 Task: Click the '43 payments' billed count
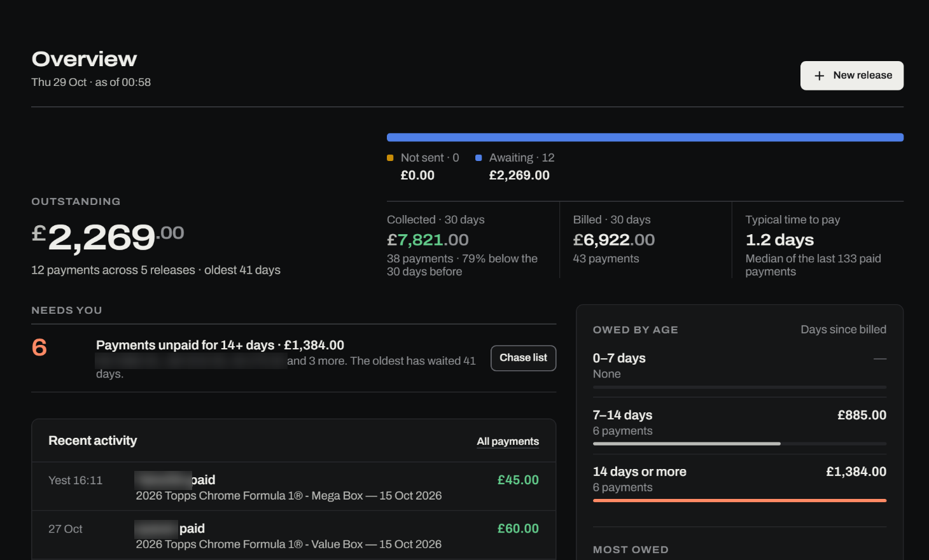coord(606,259)
